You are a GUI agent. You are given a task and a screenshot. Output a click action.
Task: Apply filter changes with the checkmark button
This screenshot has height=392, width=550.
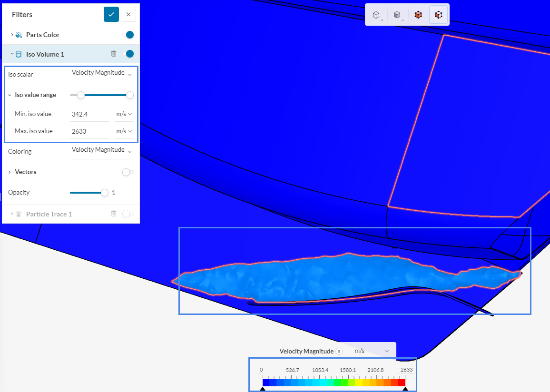click(111, 14)
